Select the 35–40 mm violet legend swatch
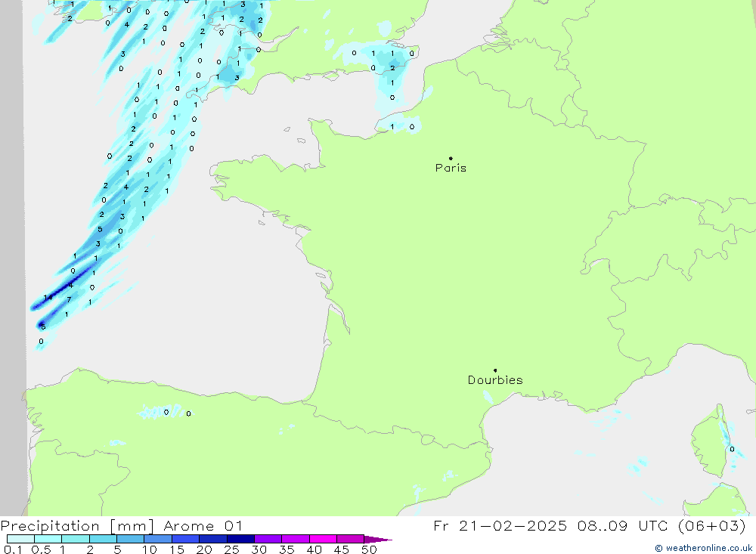756x554 pixels. click(x=295, y=539)
